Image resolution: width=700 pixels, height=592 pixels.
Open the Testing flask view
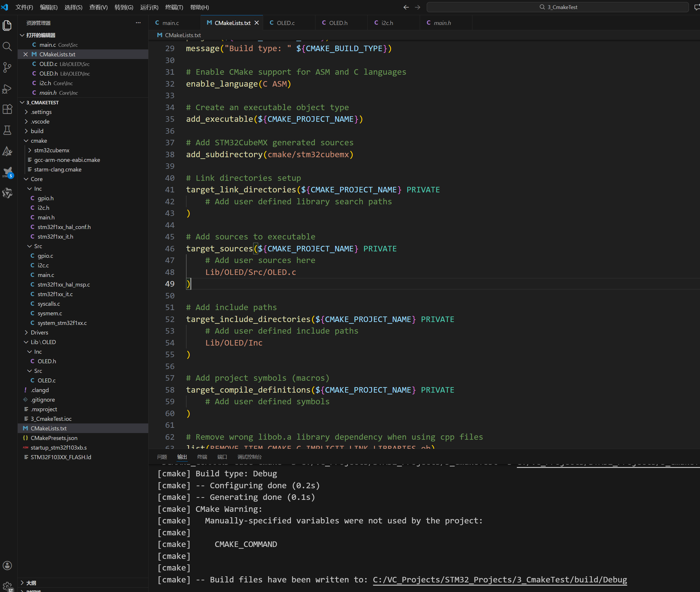(x=7, y=130)
